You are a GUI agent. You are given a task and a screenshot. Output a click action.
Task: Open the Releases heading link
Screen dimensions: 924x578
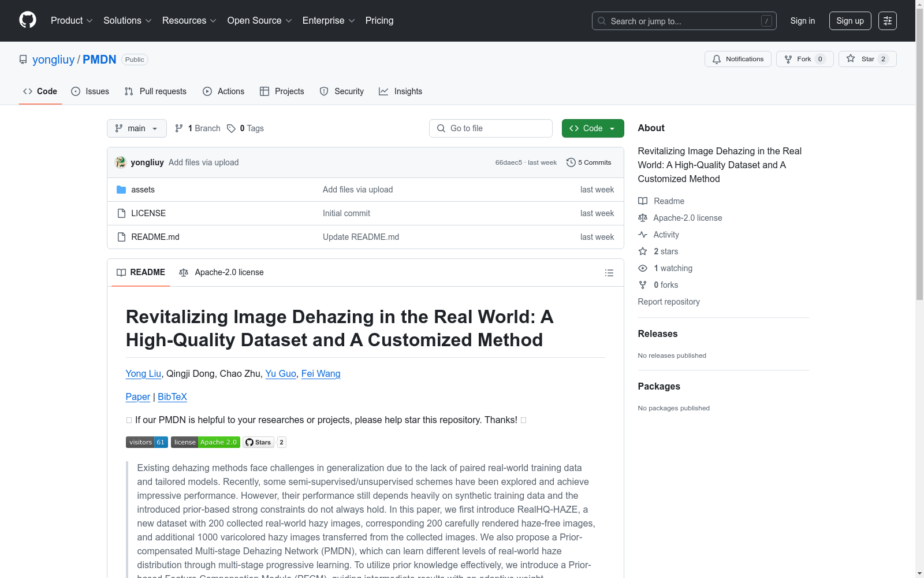click(658, 334)
